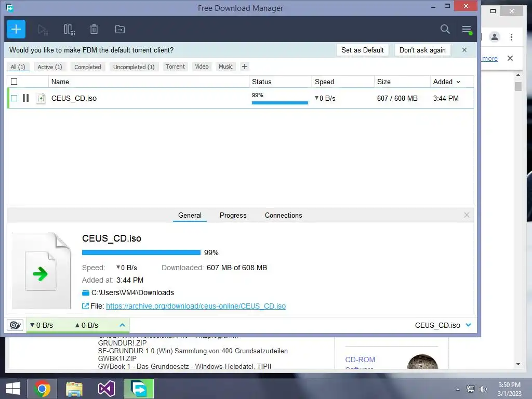This screenshot has height=399, width=532.
Task: Add a new download with plus button
Action: click(x=16, y=29)
